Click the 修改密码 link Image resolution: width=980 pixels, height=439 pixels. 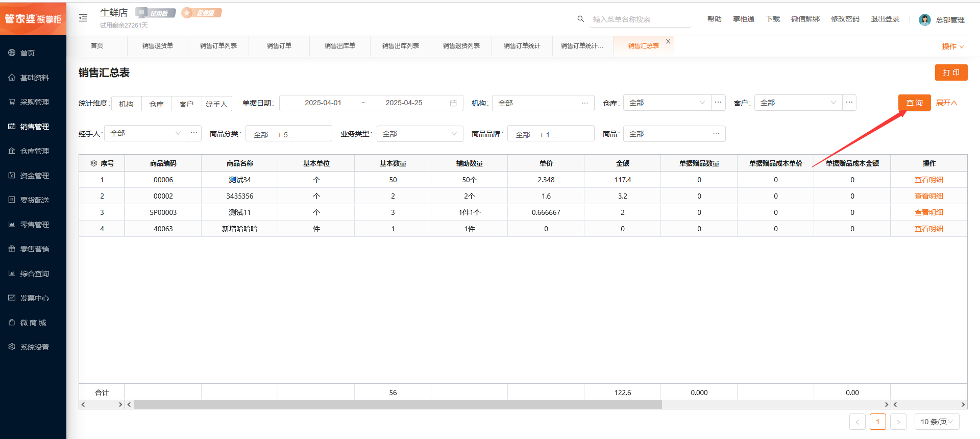pos(845,19)
